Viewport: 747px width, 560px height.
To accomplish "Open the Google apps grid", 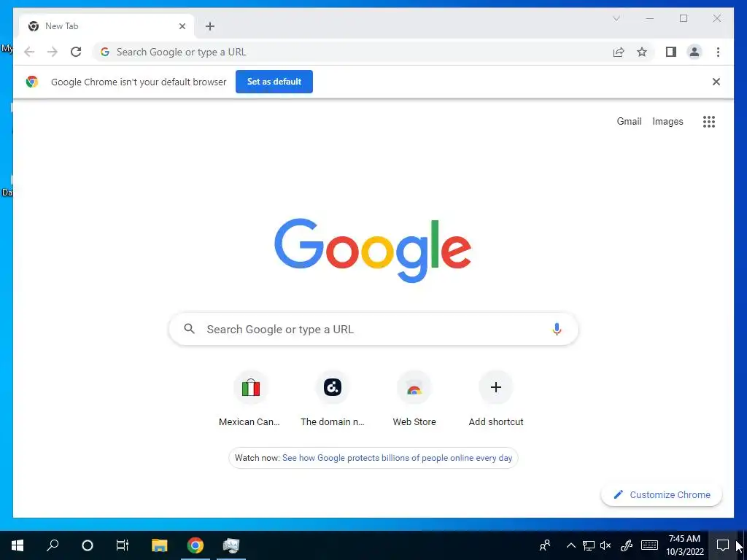I will point(709,122).
